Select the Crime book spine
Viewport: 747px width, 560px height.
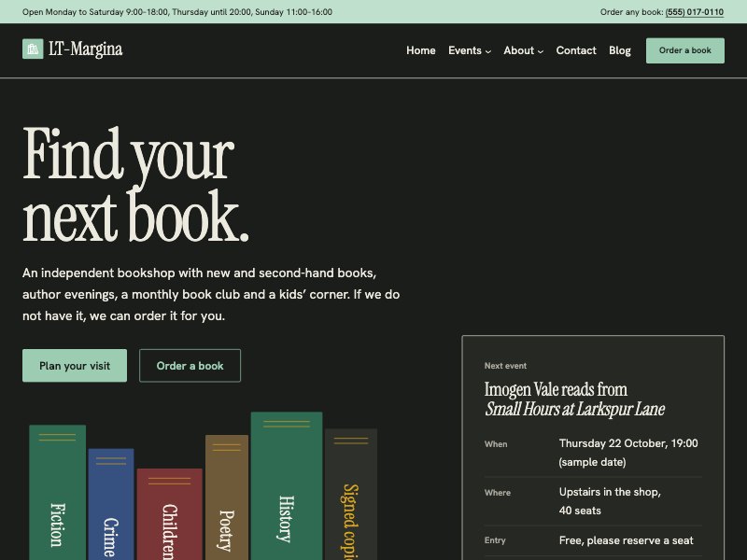(x=111, y=504)
